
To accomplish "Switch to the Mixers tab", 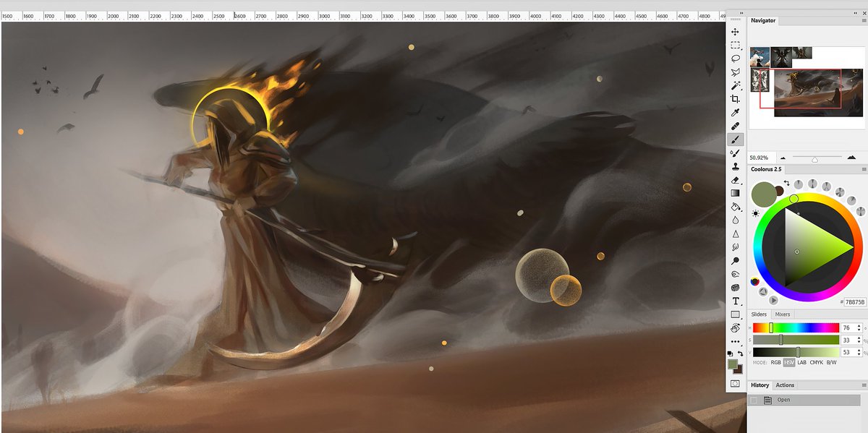I will [782, 314].
